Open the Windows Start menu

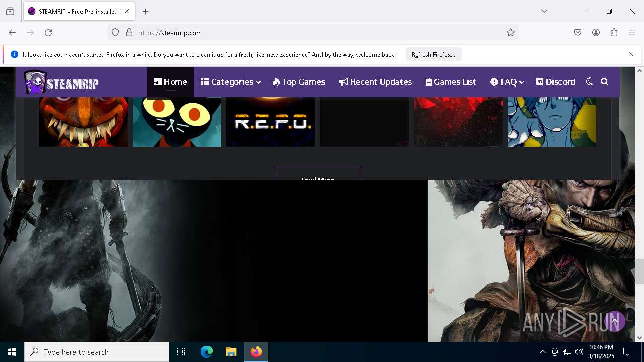coord(12,352)
